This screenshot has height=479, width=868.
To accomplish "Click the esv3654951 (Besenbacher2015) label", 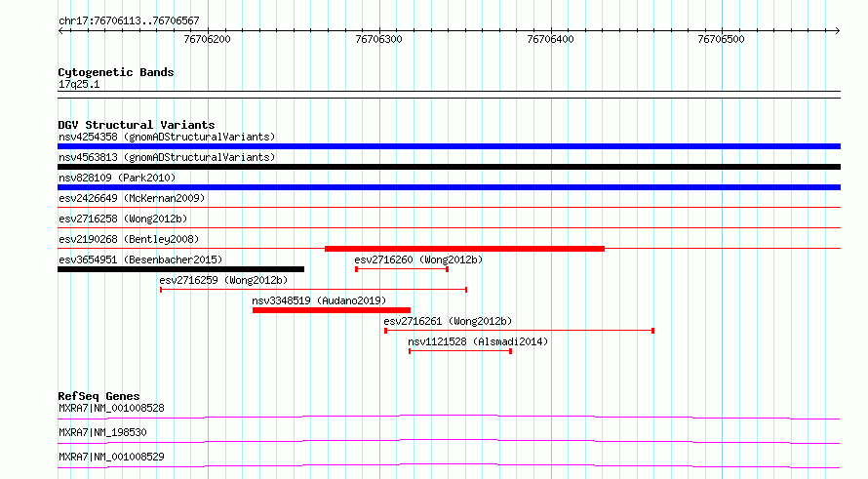I will coord(140,259).
